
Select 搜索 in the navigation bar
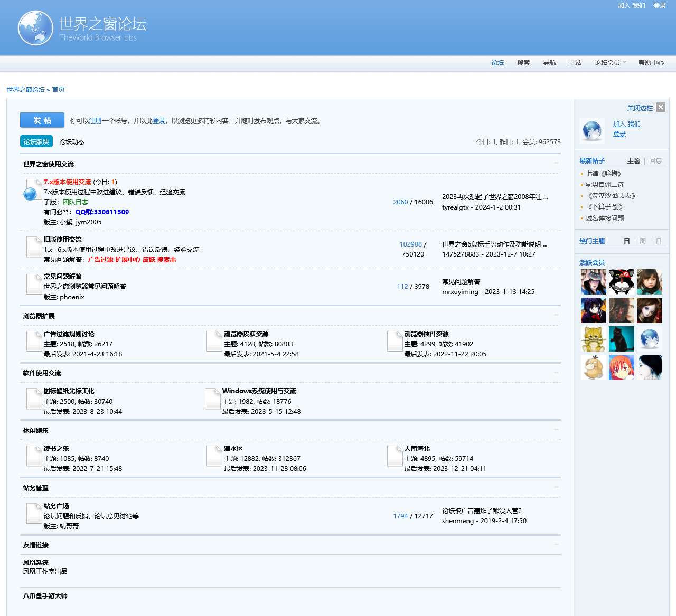pos(523,63)
